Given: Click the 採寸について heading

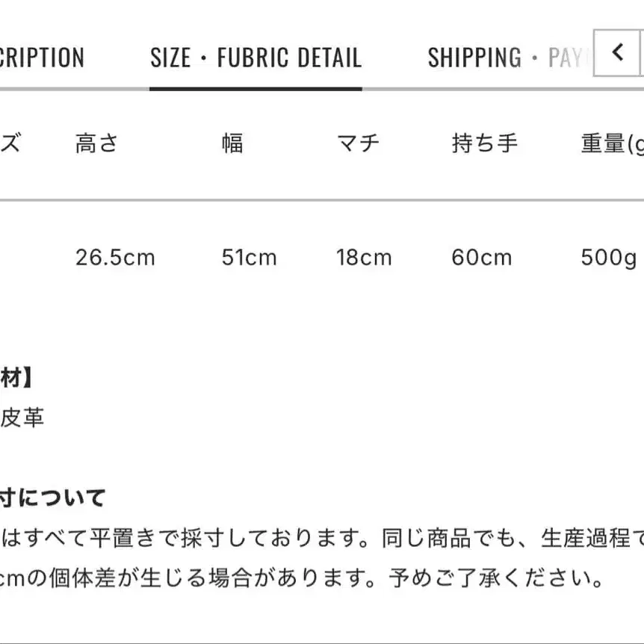Looking at the screenshot, I should coord(52,498).
